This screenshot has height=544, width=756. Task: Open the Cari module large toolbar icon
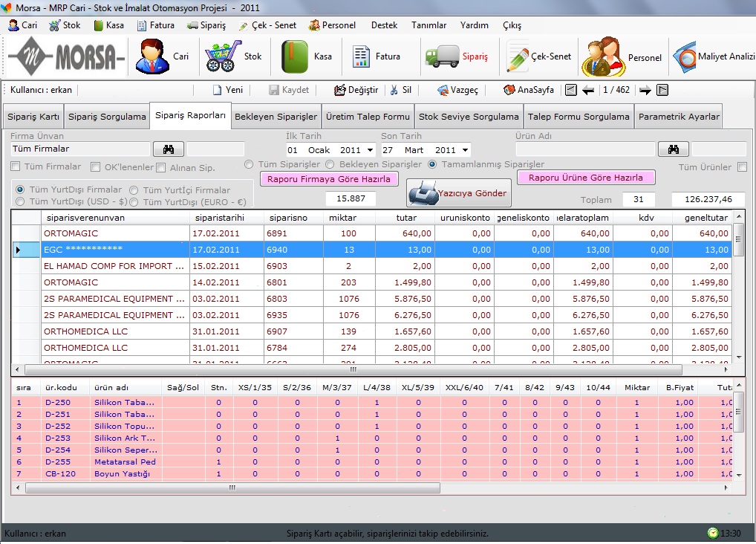[152, 56]
